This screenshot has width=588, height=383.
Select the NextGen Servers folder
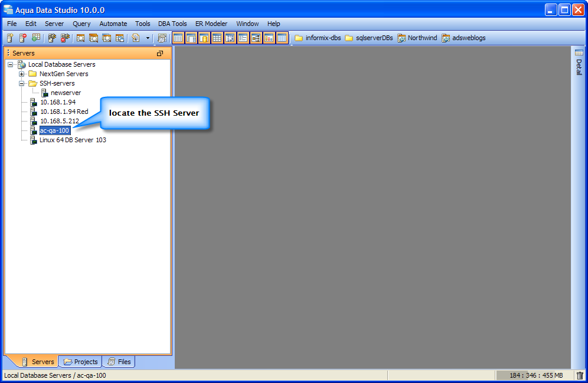(x=64, y=74)
